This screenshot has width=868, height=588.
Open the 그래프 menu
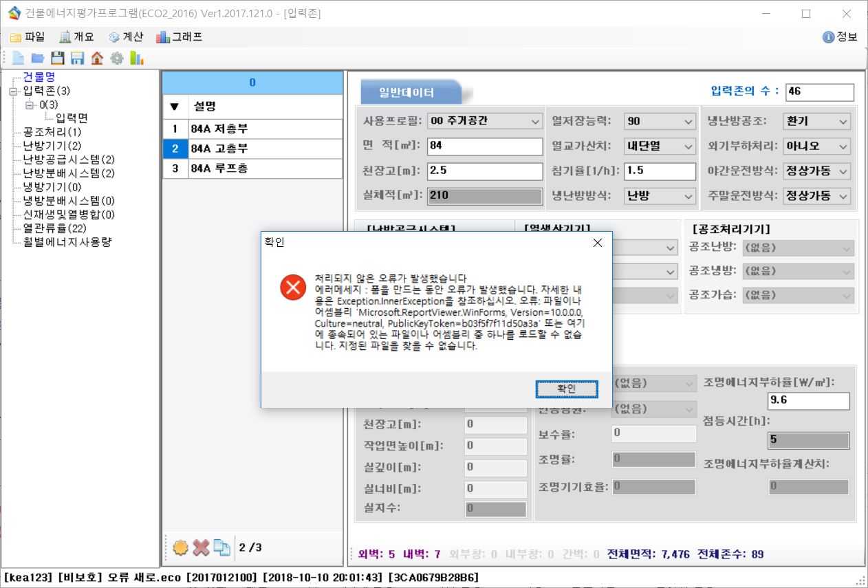click(180, 37)
